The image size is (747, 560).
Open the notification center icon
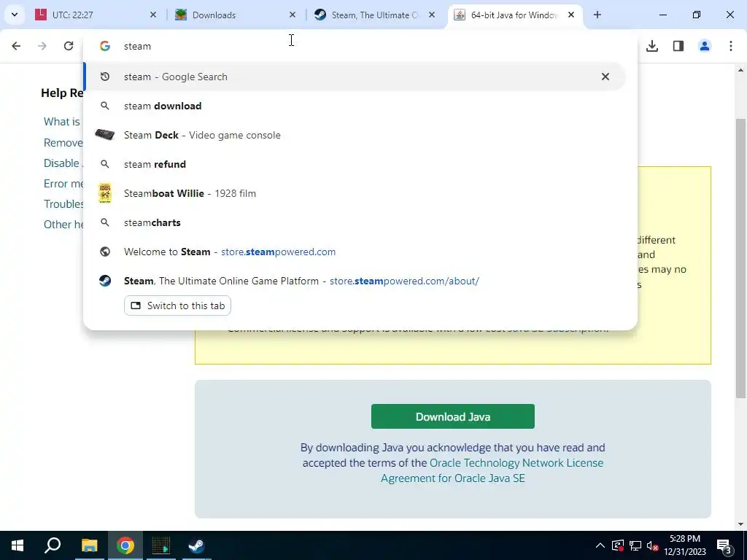click(724, 545)
